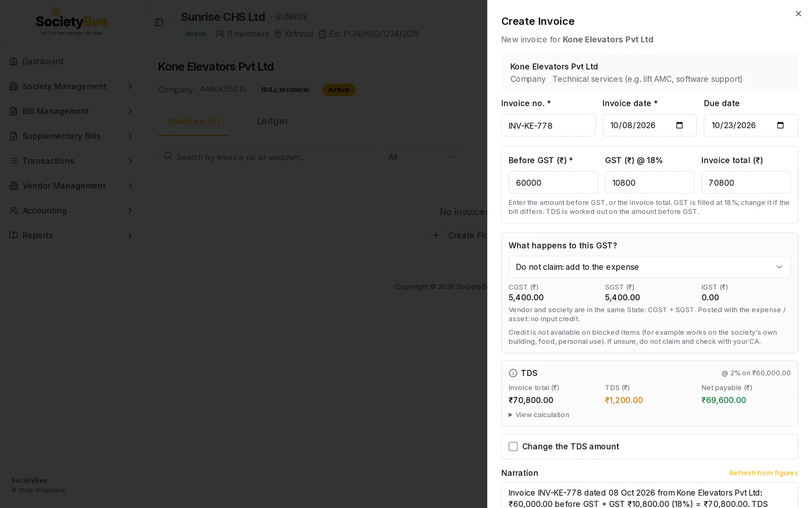Screen dimensions: 812x508
Task: Open the All filter dropdown
Action: 421,157
